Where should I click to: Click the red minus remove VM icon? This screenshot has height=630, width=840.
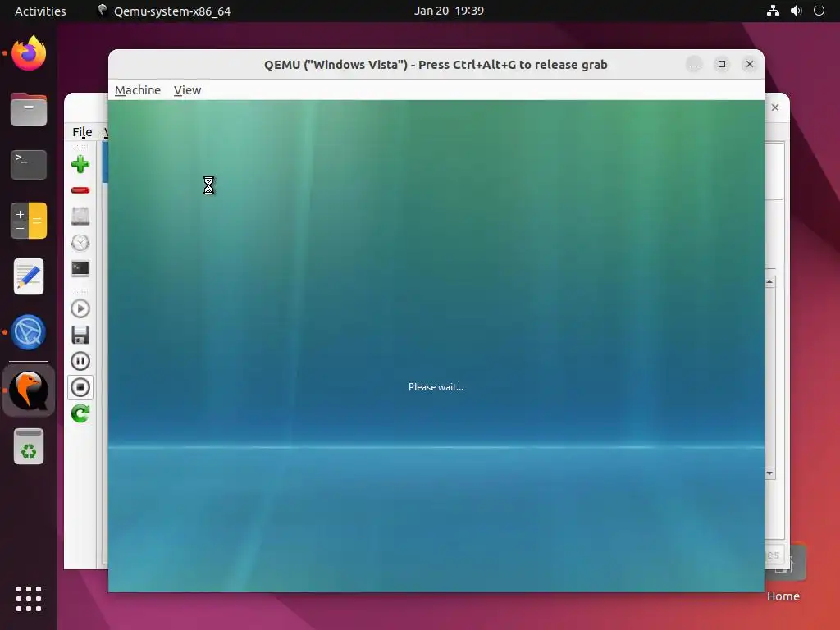[x=80, y=190]
